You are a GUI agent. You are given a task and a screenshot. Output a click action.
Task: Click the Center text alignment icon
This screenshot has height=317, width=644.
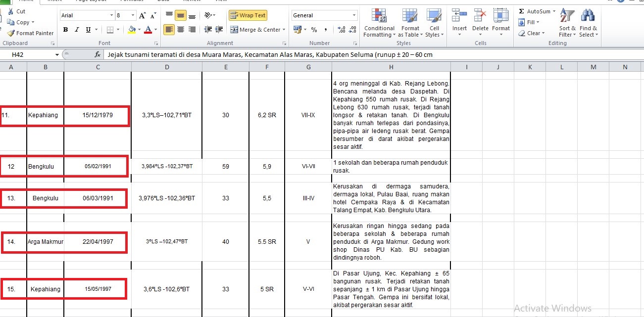(181, 30)
